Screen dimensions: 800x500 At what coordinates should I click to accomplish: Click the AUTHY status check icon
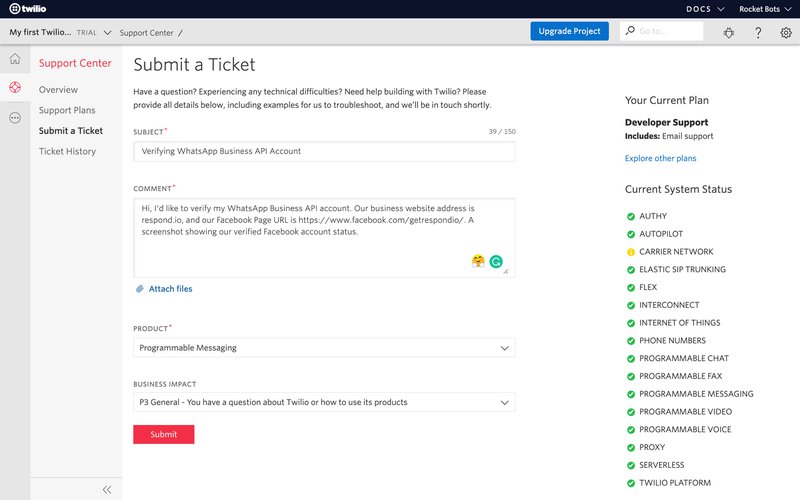(x=631, y=216)
